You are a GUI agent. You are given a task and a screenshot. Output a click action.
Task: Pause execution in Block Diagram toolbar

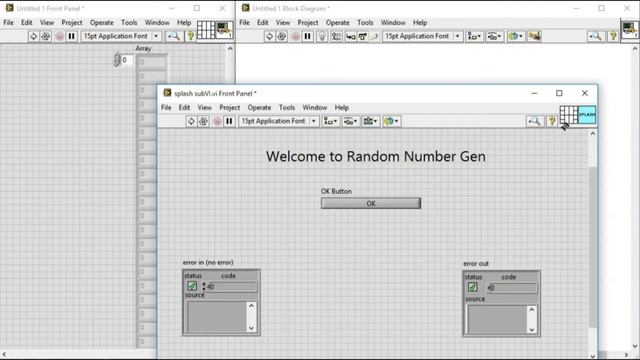(307, 36)
